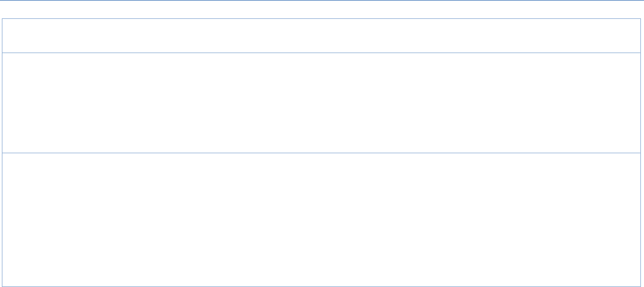Click the white gap above the top row

[322, 10]
